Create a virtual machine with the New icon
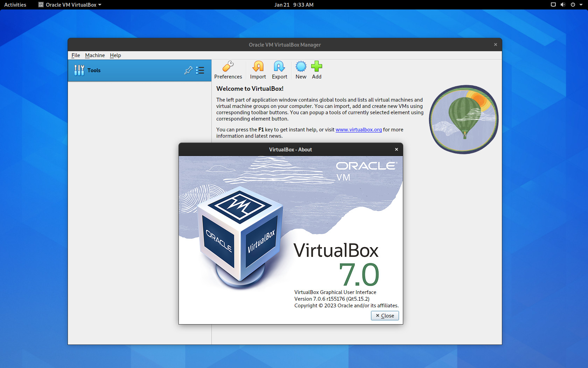The height and width of the screenshot is (368, 588). tap(301, 70)
